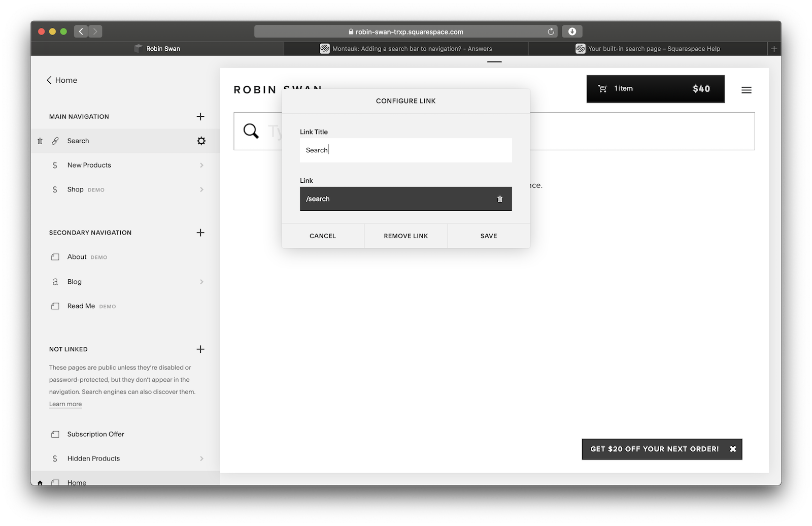
Task: Add a page to Not Linked section
Action: (200, 349)
